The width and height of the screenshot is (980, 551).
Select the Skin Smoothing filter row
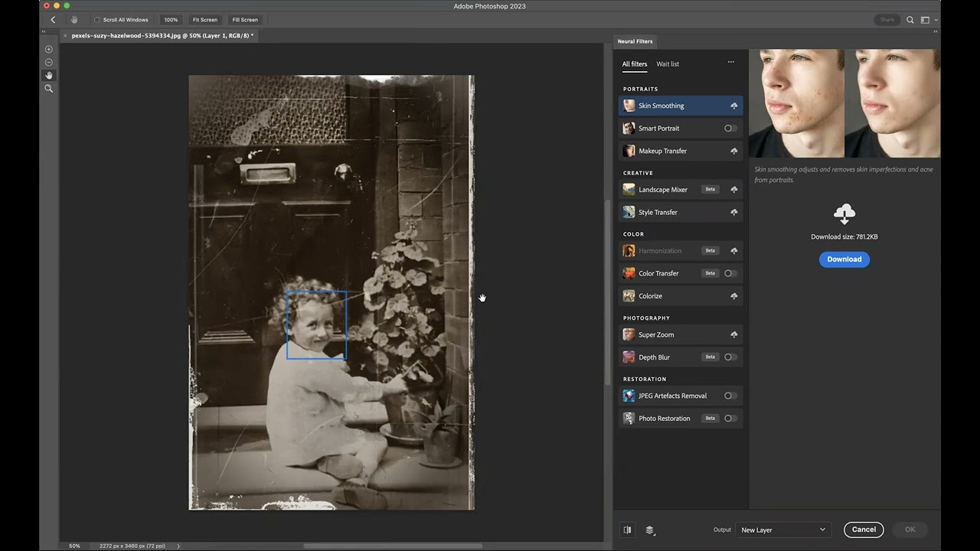click(681, 106)
